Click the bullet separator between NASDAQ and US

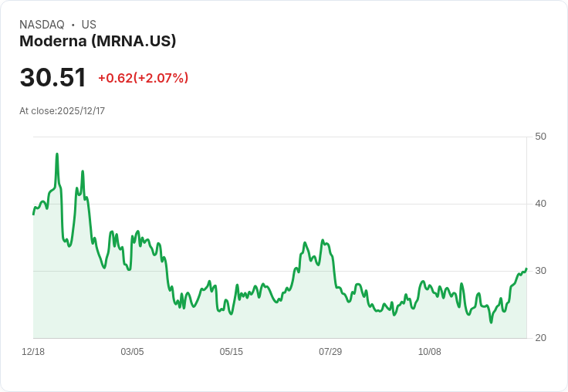(73, 25)
